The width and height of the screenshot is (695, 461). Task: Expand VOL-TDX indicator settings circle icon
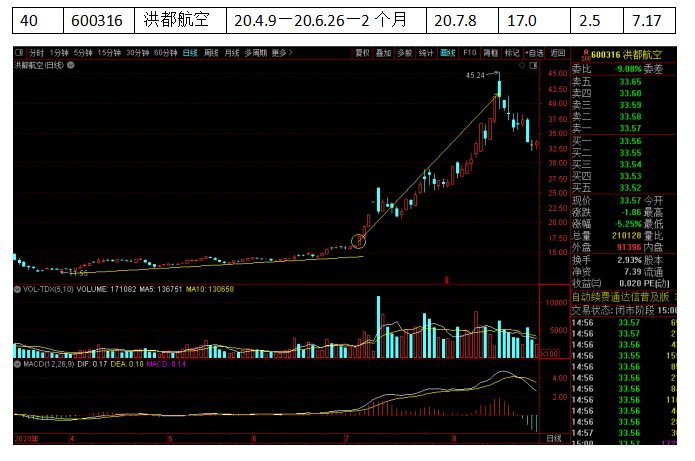coord(18,289)
